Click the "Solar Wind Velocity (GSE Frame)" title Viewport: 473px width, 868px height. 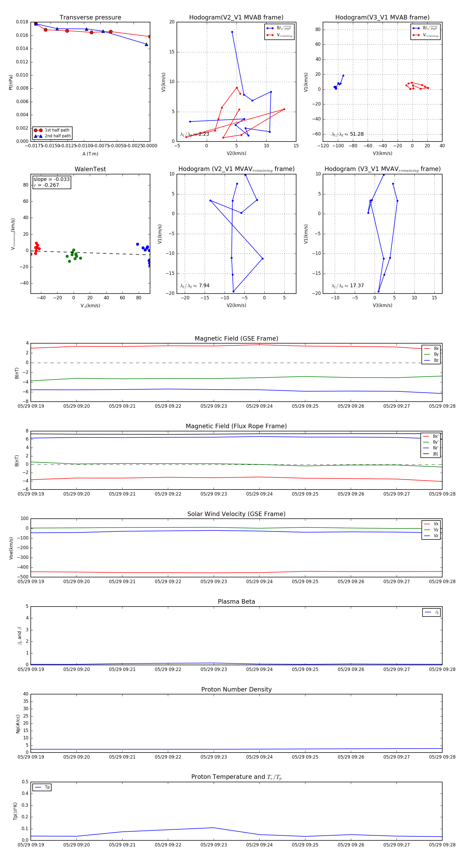coord(236,514)
